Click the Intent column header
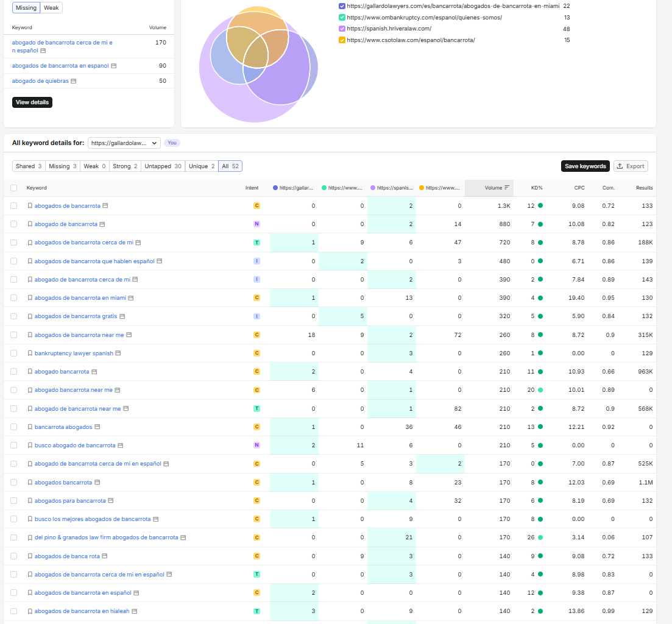The width and height of the screenshot is (672, 624). (252, 188)
